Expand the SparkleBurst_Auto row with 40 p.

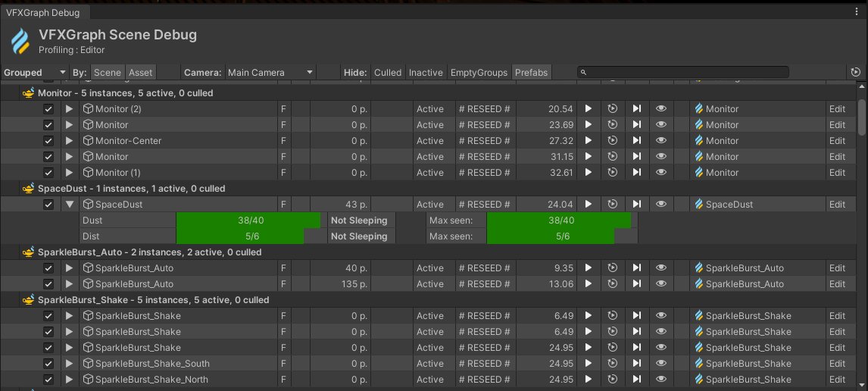(69, 268)
